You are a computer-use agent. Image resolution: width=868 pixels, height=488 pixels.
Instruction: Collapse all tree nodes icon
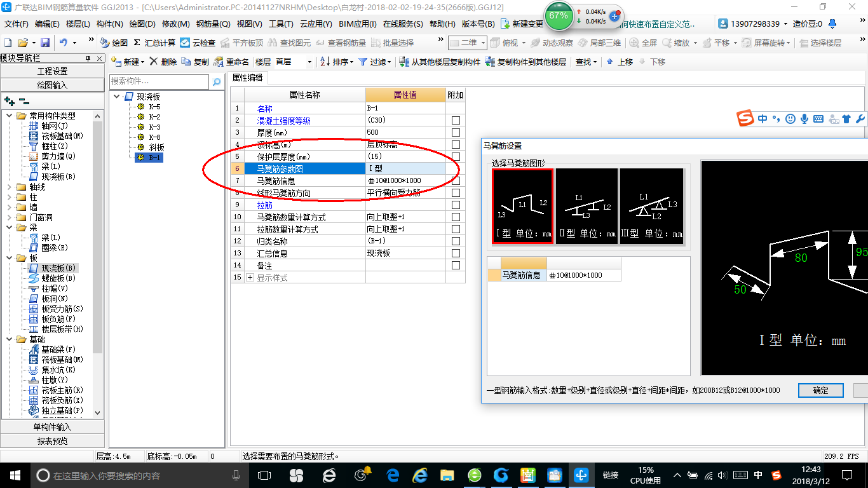(x=24, y=101)
